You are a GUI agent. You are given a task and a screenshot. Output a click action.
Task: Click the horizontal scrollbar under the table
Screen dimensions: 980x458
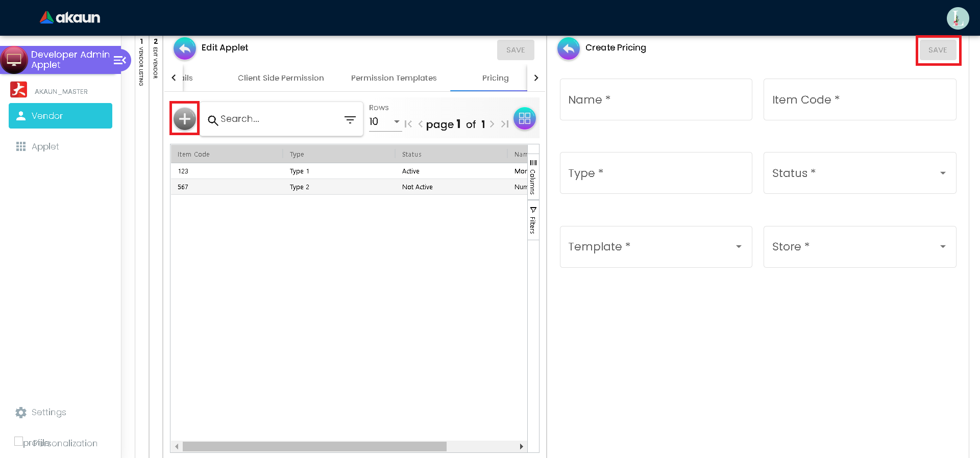(314, 447)
